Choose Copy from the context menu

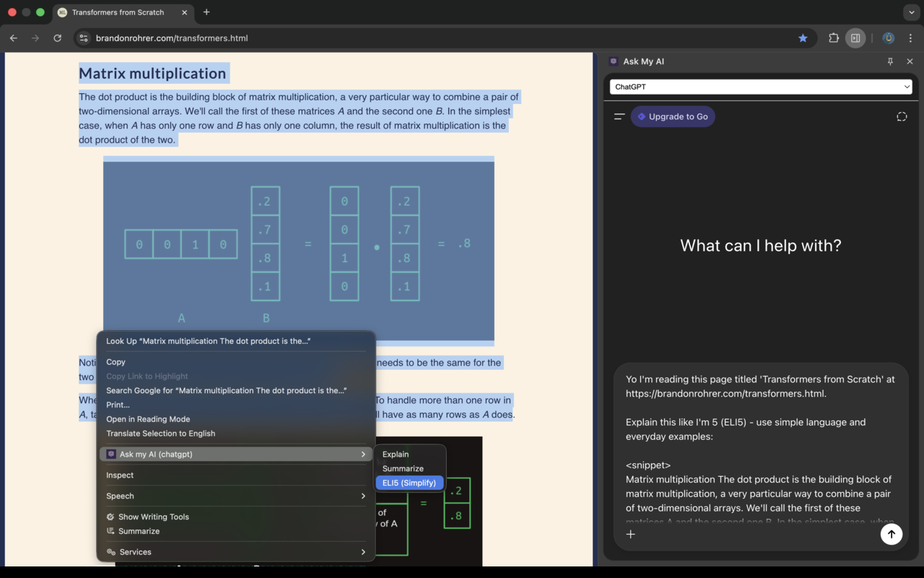[x=236, y=362]
